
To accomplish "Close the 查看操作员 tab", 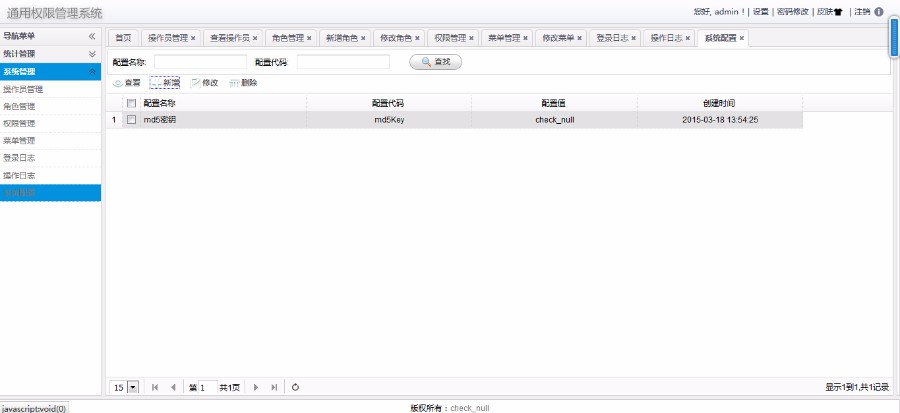I will (255, 38).
